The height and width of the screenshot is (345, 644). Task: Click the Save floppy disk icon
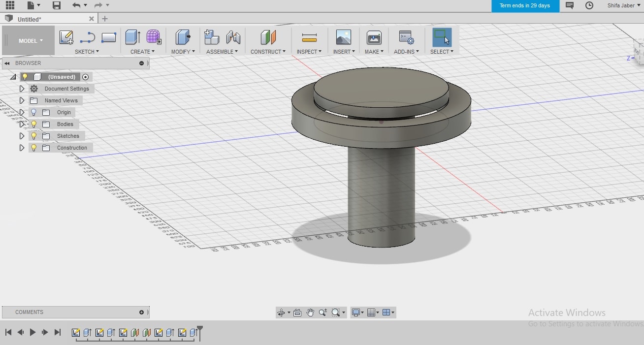(57, 5)
